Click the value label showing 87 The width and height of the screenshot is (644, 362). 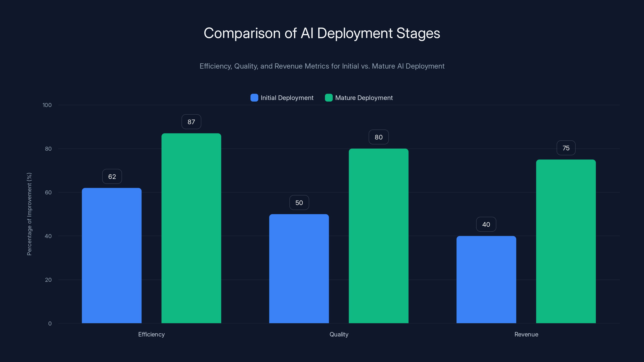pyautogui.click(x=191, y=122)
